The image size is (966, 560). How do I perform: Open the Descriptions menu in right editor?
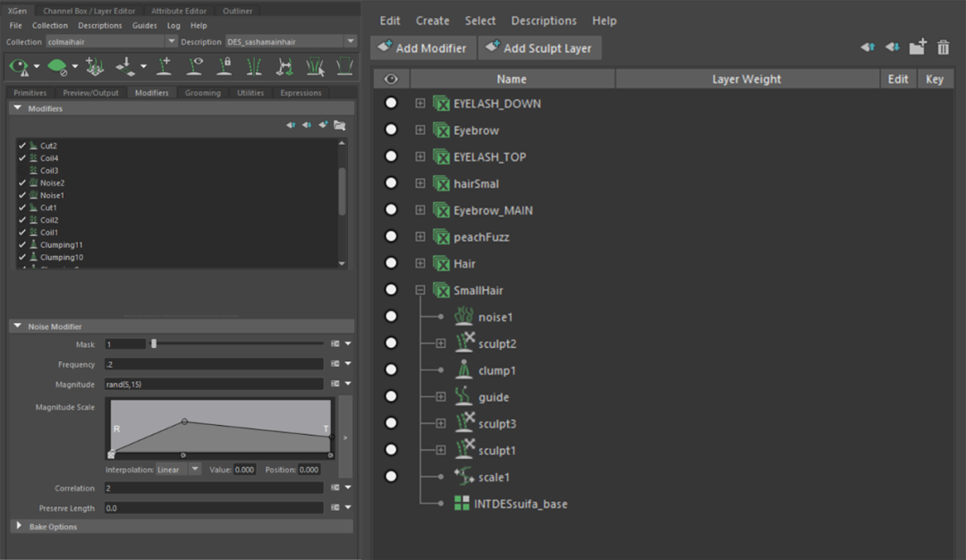(x=544, y=21)
